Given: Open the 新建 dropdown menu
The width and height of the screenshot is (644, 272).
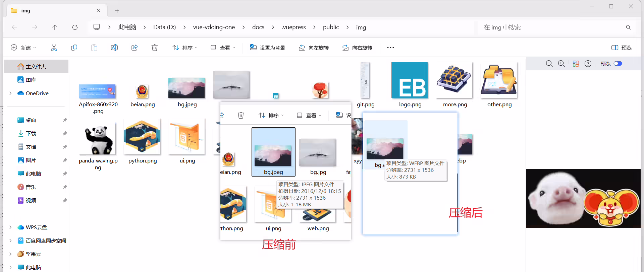Looking at the screenshot, I should pos(23,48).
